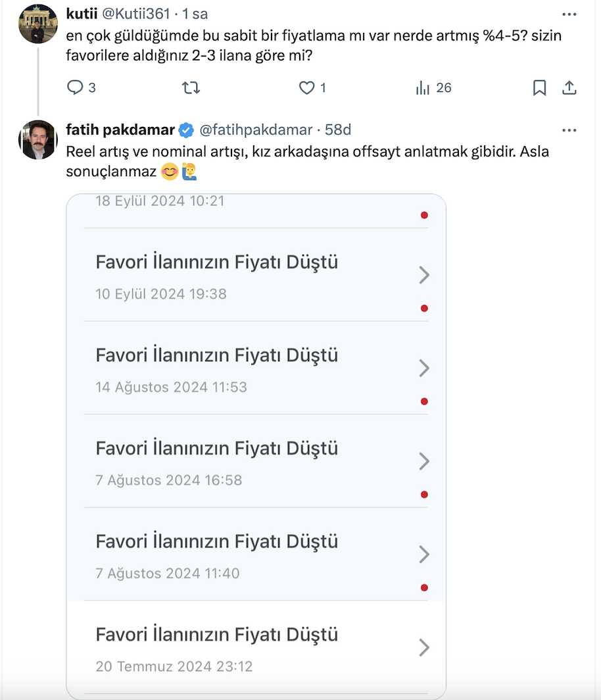View analytics icon showing 26 views
601x700 pixels.
tap(423, 87)
